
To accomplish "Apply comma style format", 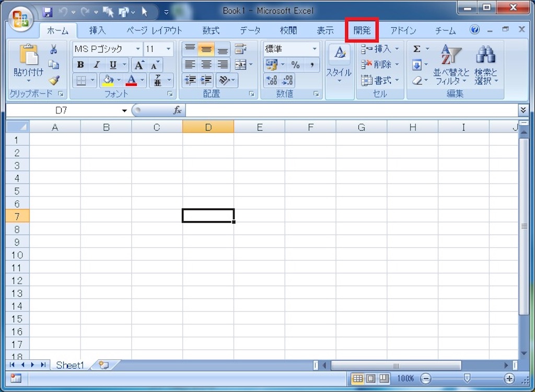I will pyautogui.click(x=312, y=64).
